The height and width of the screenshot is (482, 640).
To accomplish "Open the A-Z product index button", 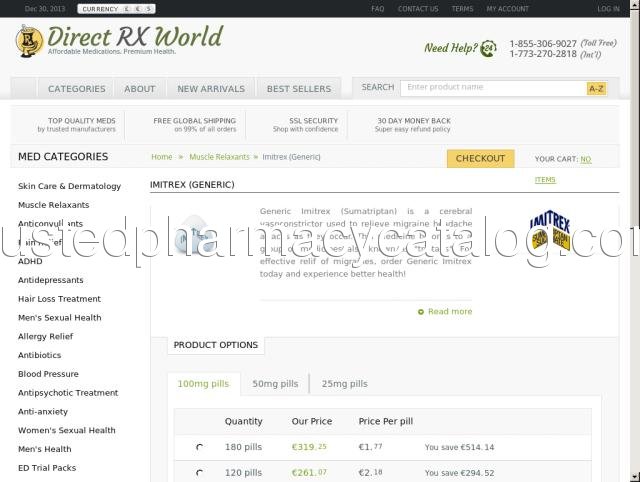I will click(596, 88).
